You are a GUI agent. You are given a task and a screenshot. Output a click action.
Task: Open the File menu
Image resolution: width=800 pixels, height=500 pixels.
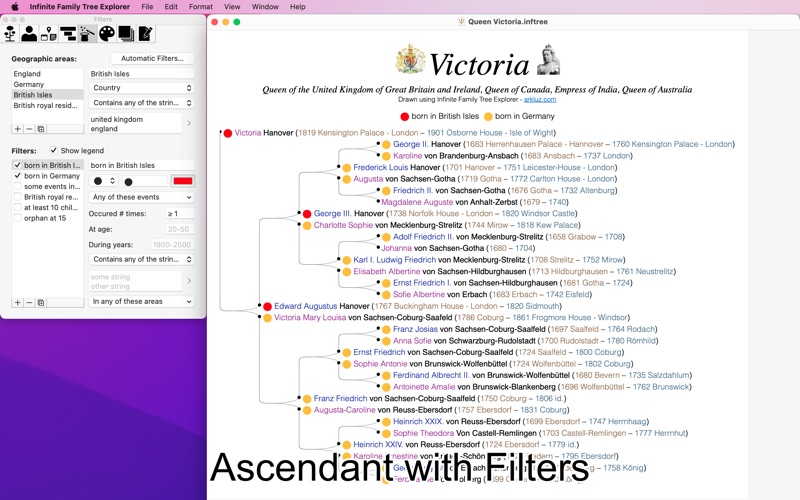click(x=147, y=7)
